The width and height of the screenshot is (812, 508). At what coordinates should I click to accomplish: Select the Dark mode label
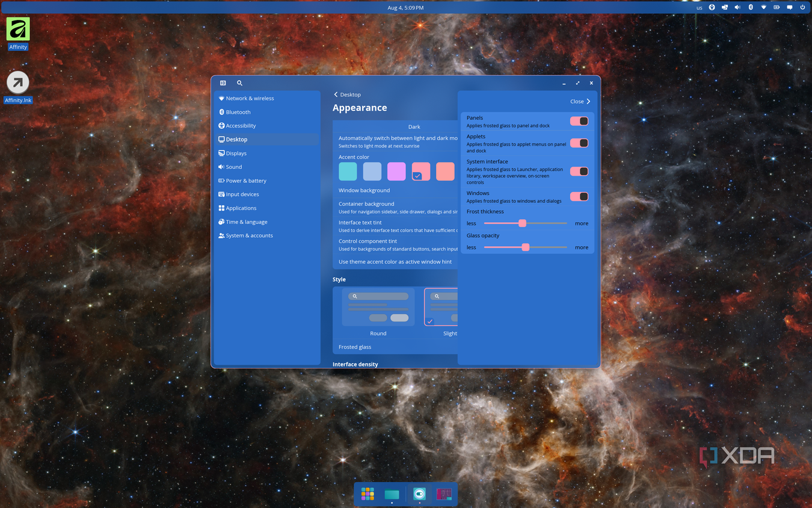coord(414,127)
